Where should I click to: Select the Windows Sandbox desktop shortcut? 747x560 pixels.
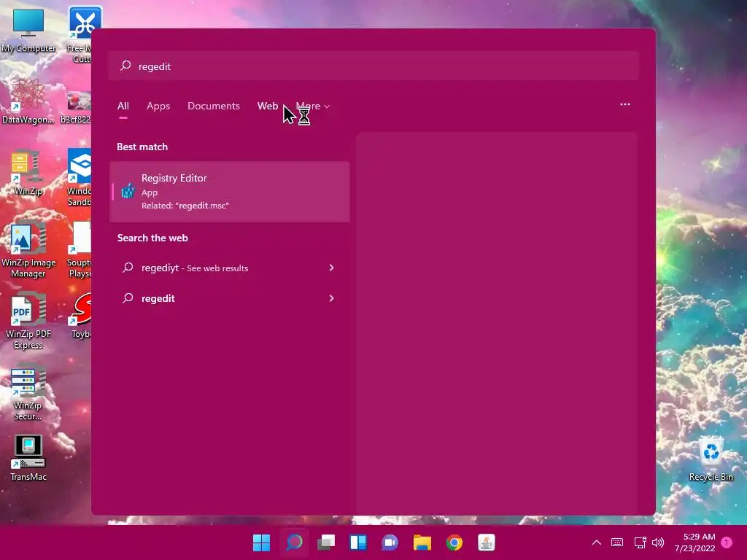point(79,177)
